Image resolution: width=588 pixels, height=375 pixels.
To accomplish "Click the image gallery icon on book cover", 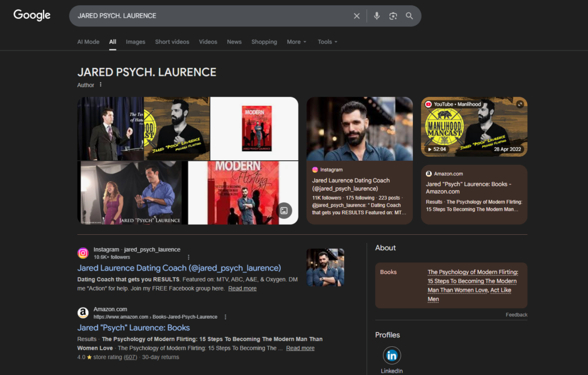I will coord(284,210).
